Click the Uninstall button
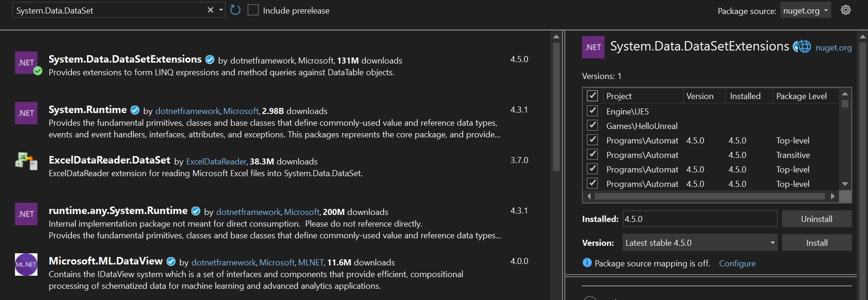 click(x=817, y=219)
